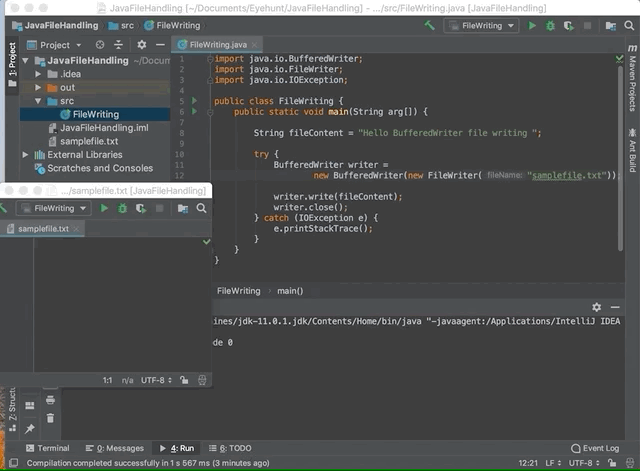Click the Collapse All icon in Project panel
This screenshot has height=471, width=640.
[x=118, y=44]
